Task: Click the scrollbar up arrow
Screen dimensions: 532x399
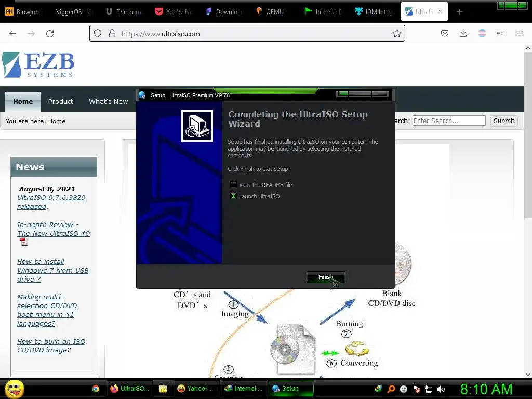Action: tap(528, 48)
